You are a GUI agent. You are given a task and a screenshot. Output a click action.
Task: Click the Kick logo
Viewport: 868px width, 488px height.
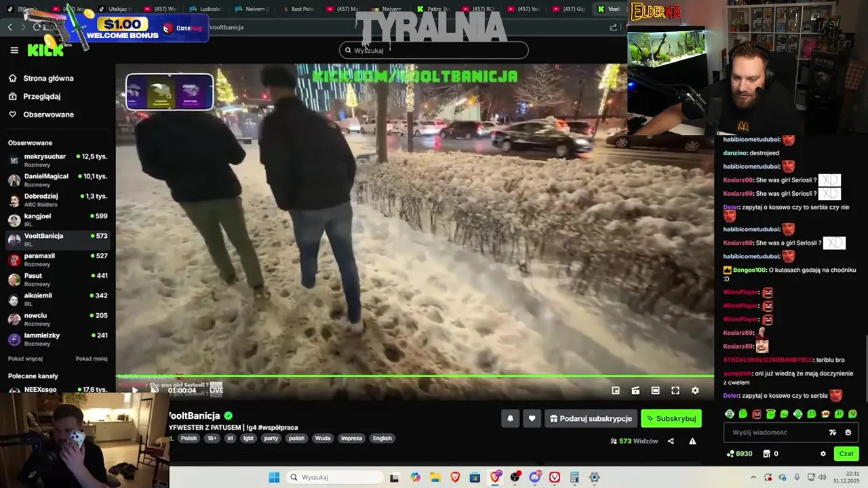pos(45,50)
